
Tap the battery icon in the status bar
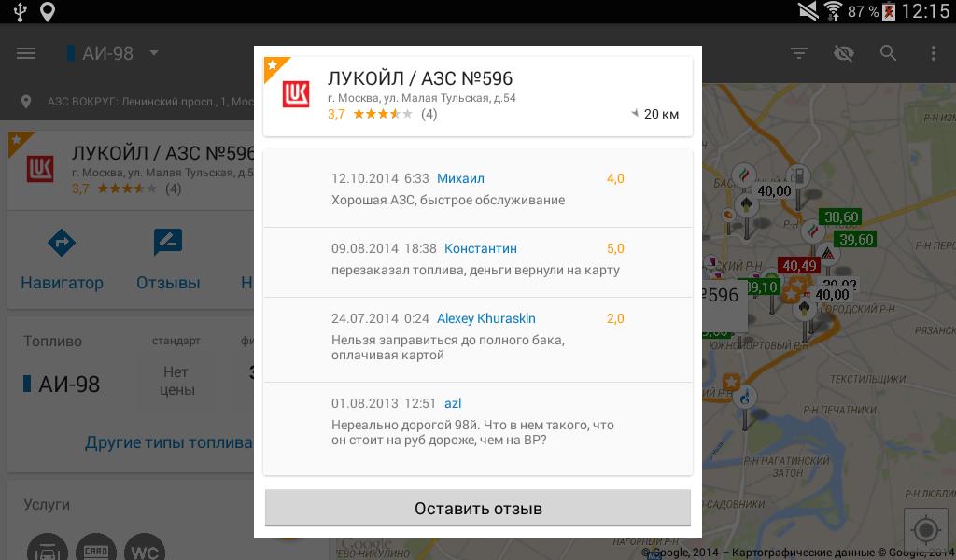889,11
